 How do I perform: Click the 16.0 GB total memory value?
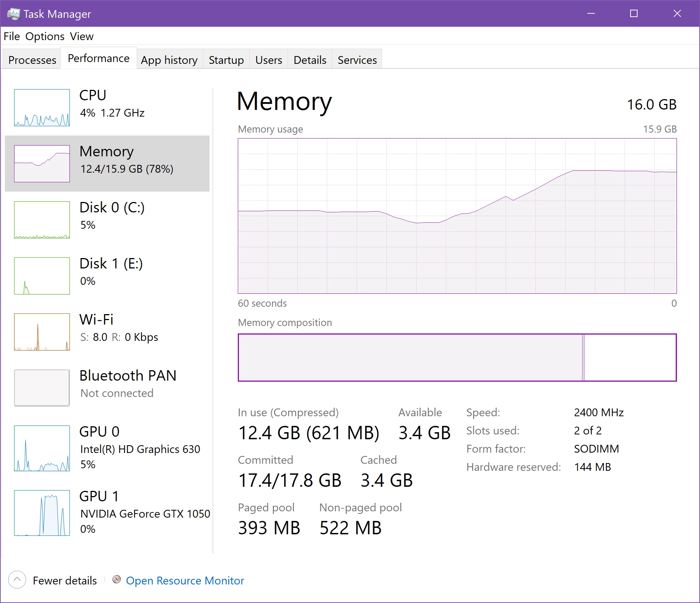point(652,105)
